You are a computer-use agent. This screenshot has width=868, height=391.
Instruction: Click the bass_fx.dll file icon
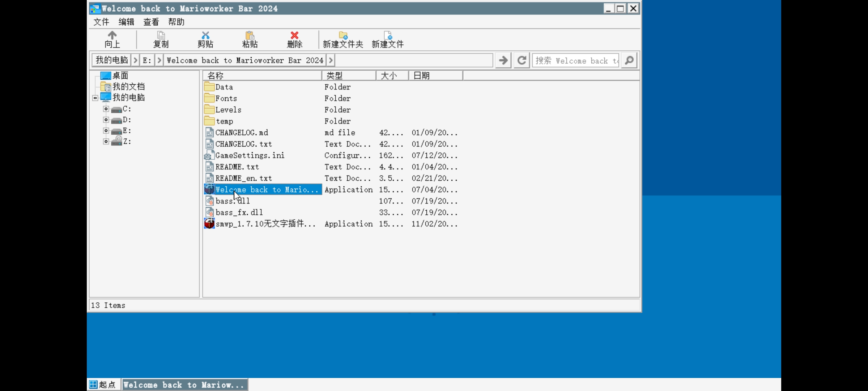click(x=209, y=212)
